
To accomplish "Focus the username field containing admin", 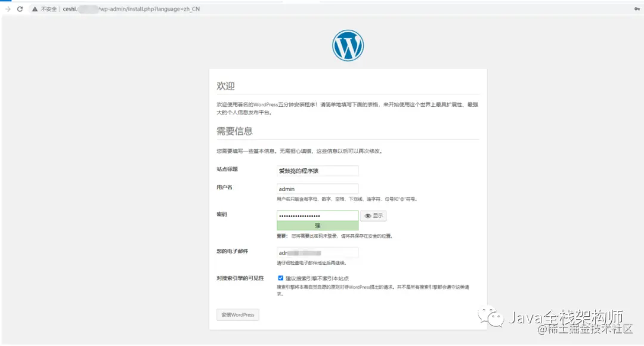I will [x=317, y=189].
